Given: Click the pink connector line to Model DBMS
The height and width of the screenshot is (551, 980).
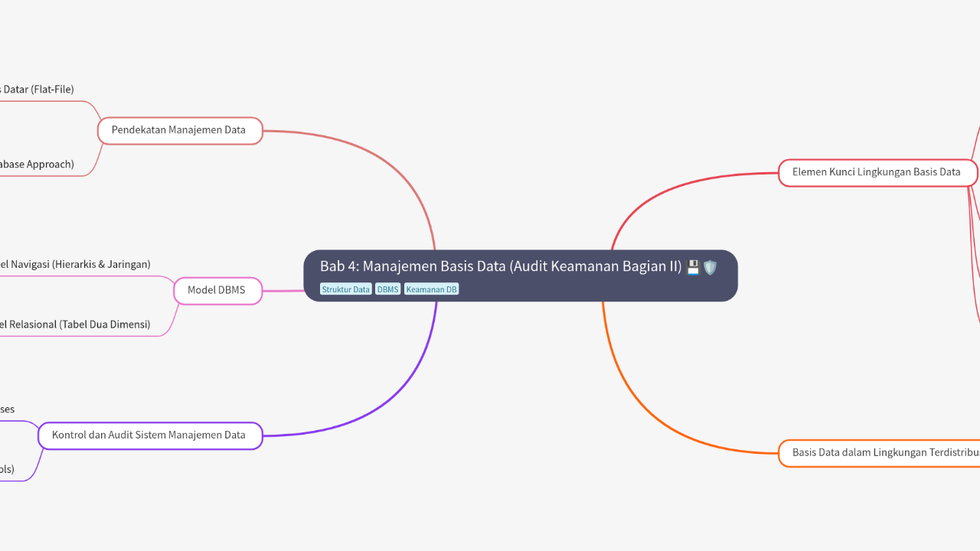Looking at the screenshot, I should coord(283,291).
